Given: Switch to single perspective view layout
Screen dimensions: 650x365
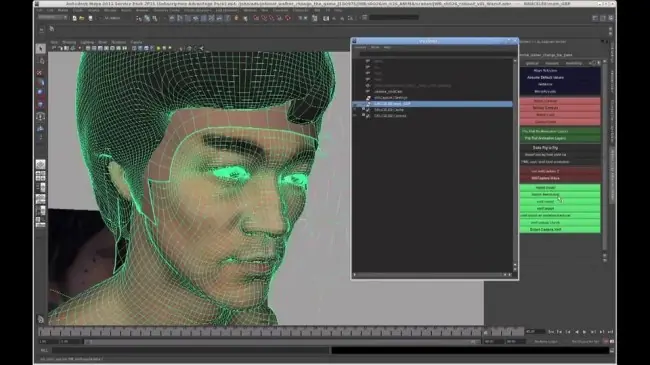Looking at the screenshot, I should 40,164.
